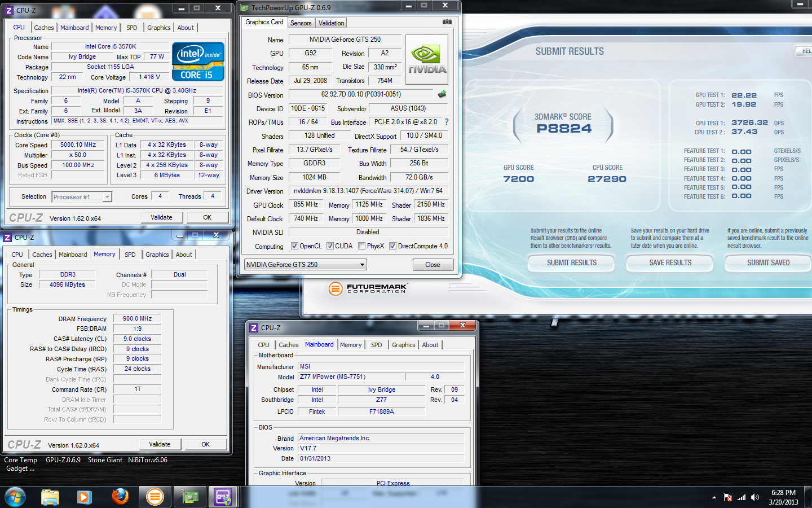Open the NiBiTor.v6.06 desktop shortcut
812x508 pixels.
click(148, 460)
